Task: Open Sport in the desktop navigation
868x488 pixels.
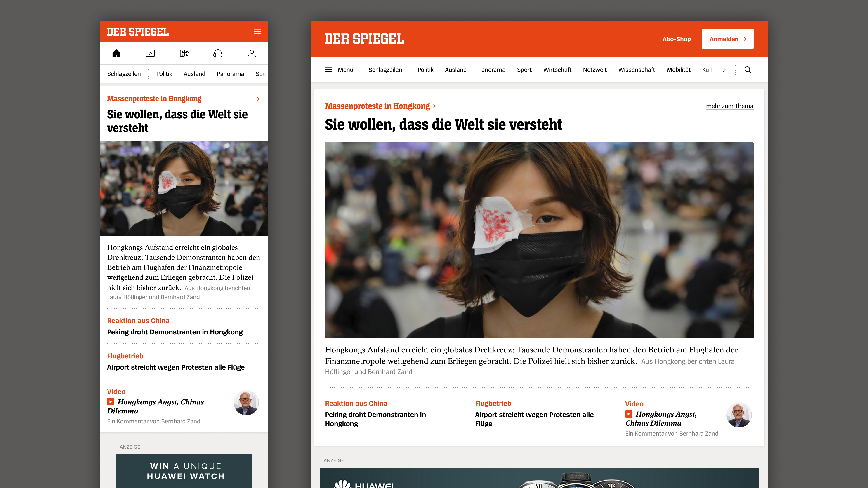Action: click(524, 70)
